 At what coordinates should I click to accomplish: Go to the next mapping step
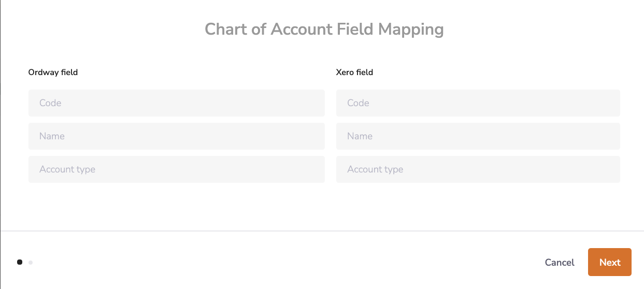click(610, 262)
